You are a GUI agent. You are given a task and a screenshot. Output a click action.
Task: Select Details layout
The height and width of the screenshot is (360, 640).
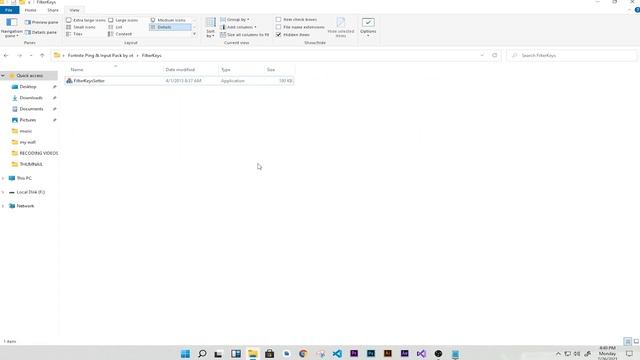[x=170, y=27]
